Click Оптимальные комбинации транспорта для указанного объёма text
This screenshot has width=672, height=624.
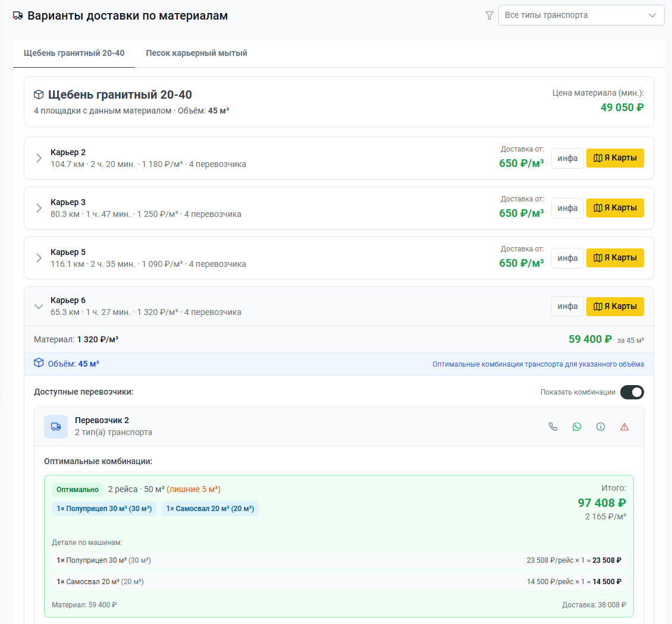point(538,364)
